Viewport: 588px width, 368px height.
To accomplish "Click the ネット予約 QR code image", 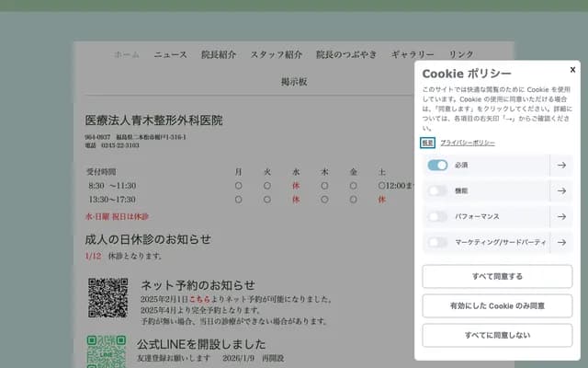I will pos(107,299).
